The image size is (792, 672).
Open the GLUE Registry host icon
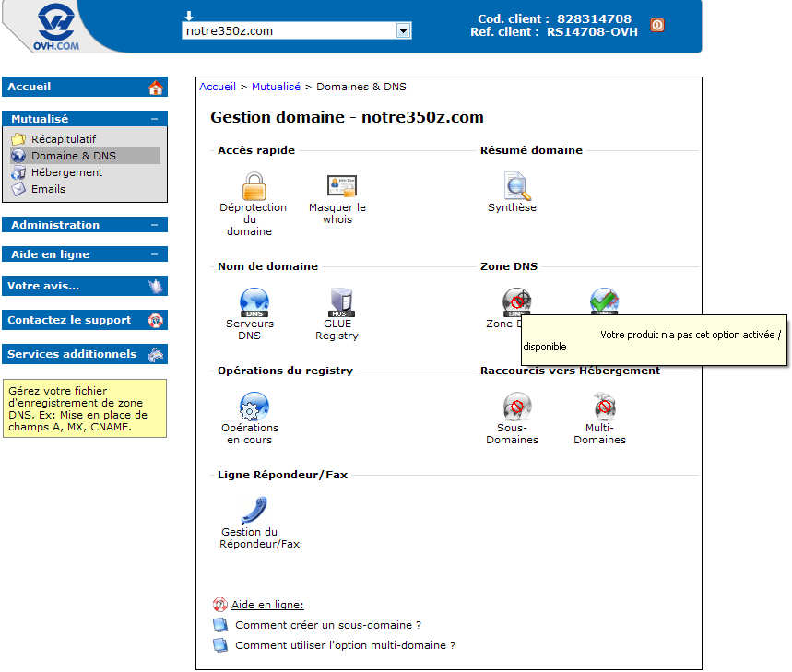coord(342,302)
